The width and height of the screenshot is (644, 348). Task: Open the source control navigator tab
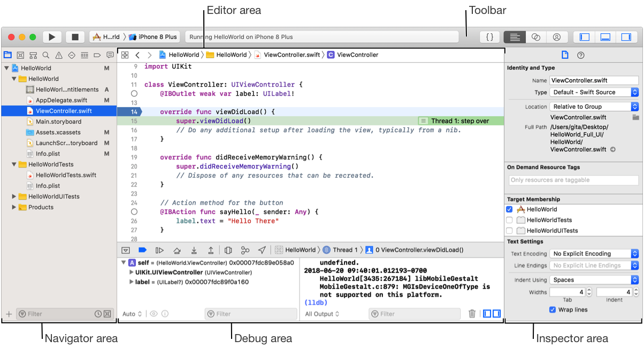click(x=20, y=55)
